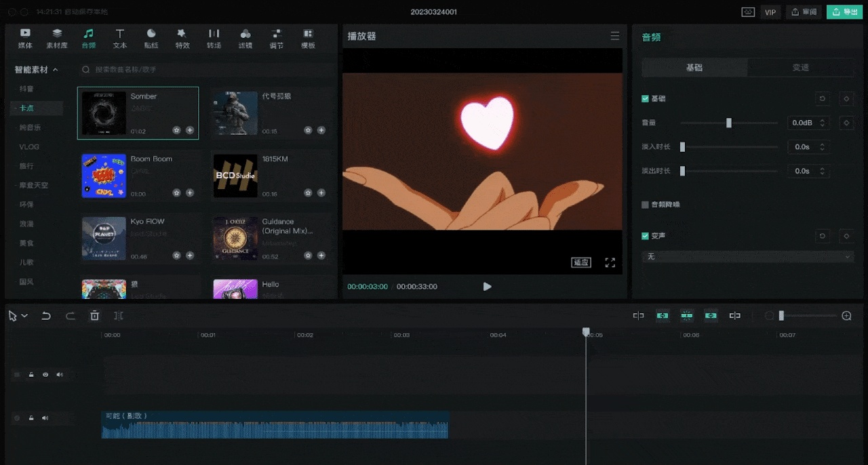
Task: Click the 审阅 review button
Action: (x=804, y=12)
